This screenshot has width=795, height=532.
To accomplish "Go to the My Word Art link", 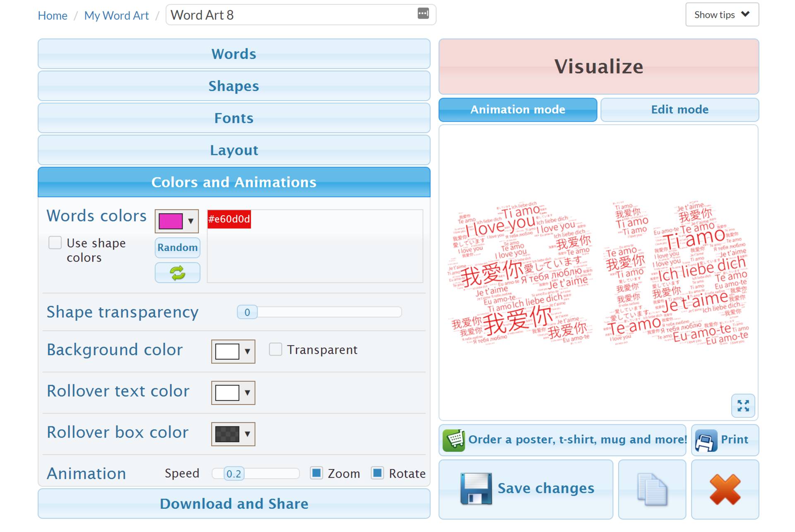I will [x=116, y=15].
